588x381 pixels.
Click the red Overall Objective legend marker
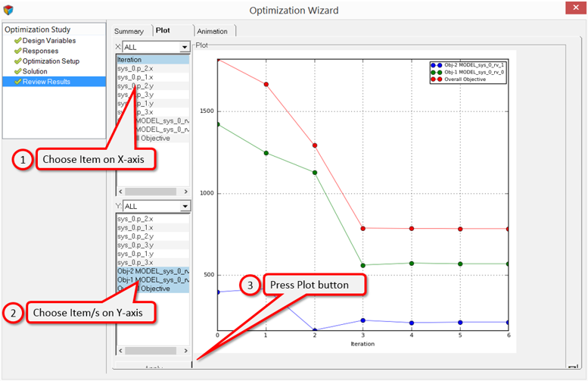point(433,80)
